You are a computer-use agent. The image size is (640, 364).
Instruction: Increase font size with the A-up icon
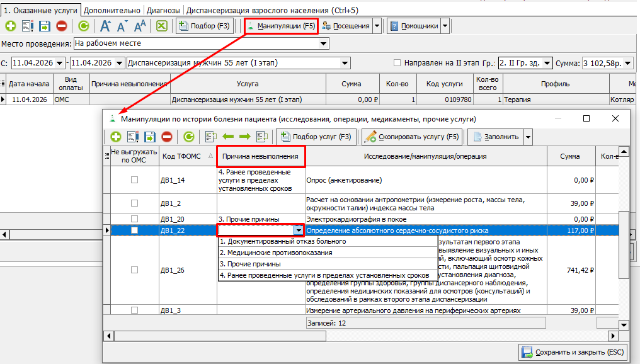pyautogui.click(x=105, y=26)
